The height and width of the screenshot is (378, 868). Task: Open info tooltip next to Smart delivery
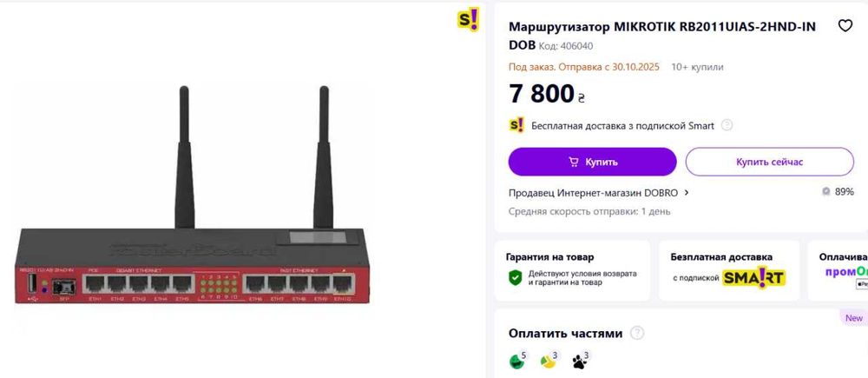727,125
